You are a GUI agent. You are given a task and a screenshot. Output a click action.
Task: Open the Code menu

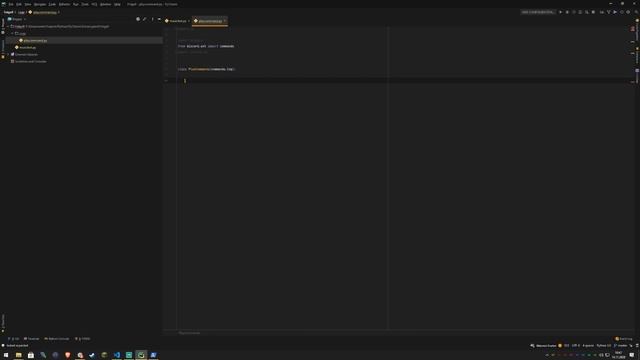coord(52,4)
